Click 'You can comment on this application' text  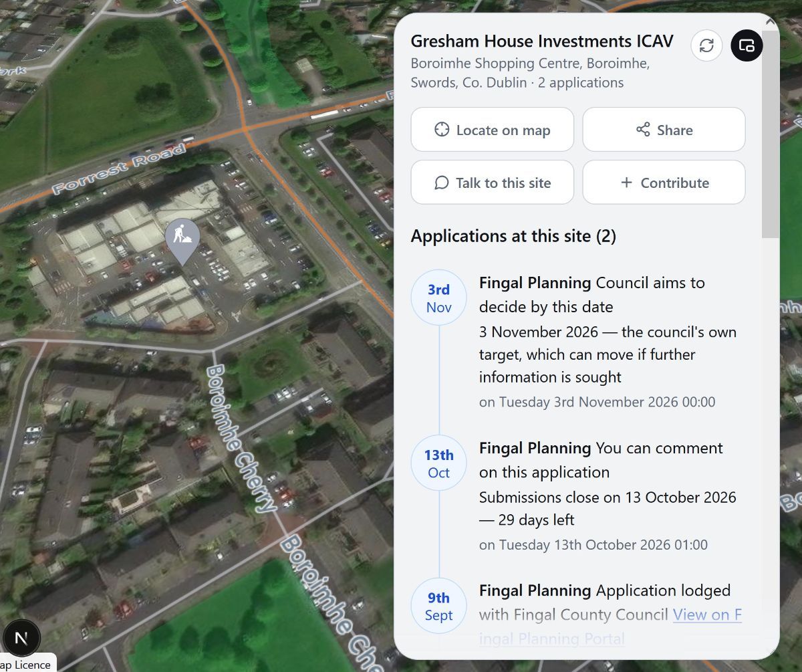601,460
